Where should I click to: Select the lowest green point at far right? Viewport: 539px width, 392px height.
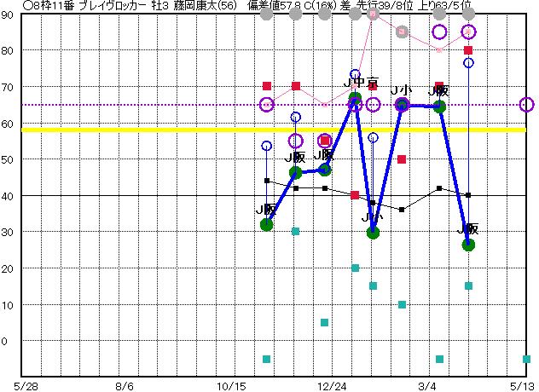(x=468, y=245)
